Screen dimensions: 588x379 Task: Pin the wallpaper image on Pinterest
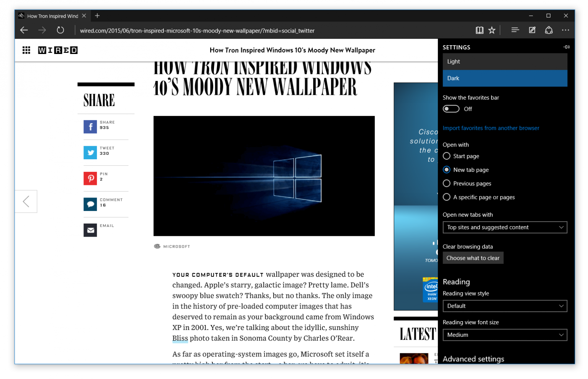[90, 178]
